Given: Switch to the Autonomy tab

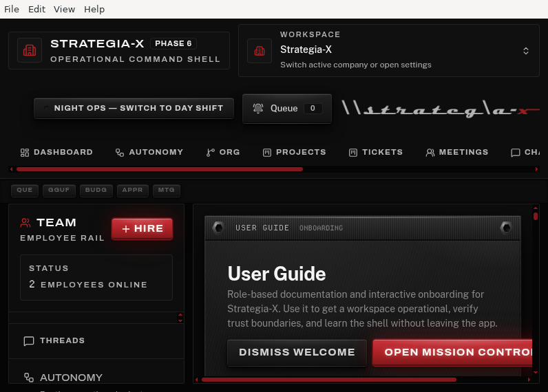Looking at the screenshot, I should pyautogui.click(x=149, y=152).
